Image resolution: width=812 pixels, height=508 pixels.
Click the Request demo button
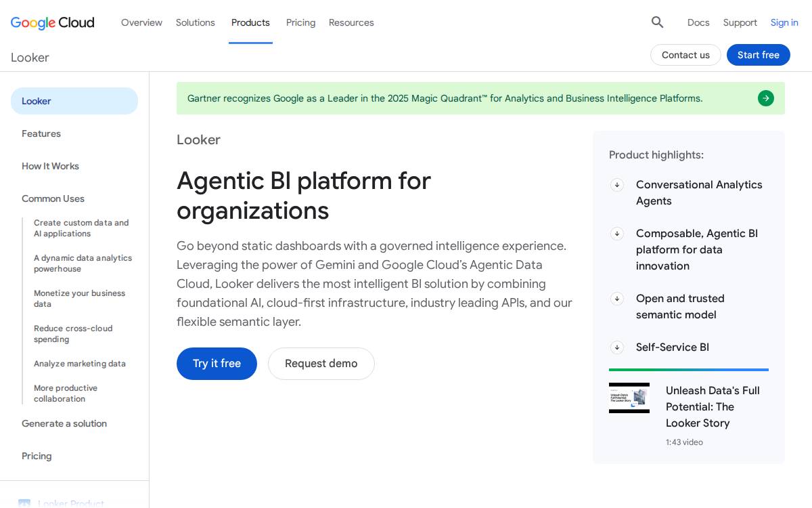[x=321, y=364]
